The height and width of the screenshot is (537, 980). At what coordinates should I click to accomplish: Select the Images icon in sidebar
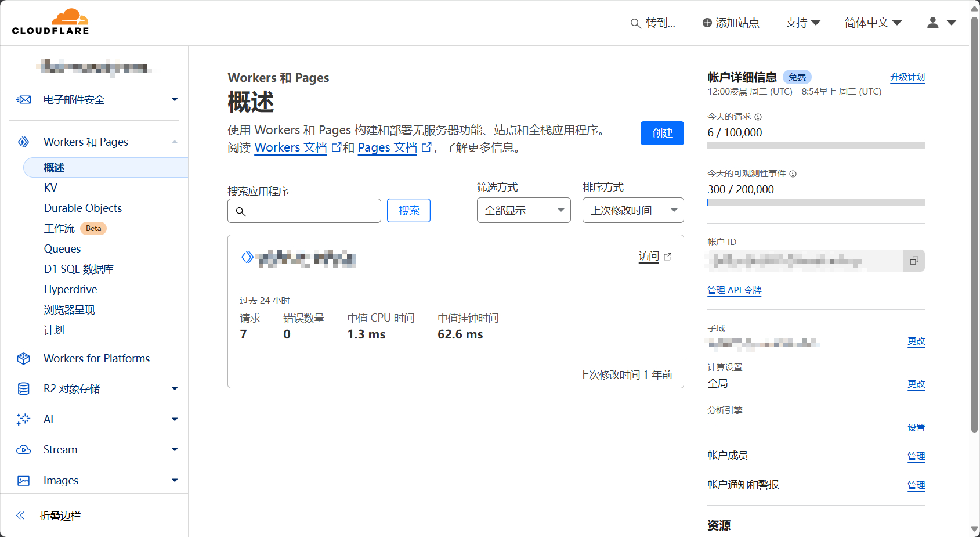23,480
